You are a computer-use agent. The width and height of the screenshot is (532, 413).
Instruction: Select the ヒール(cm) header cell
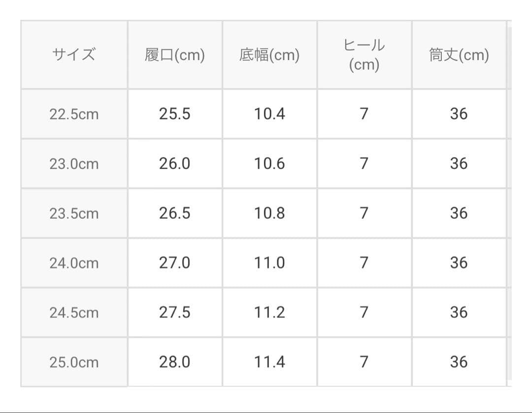click(365, 55)
